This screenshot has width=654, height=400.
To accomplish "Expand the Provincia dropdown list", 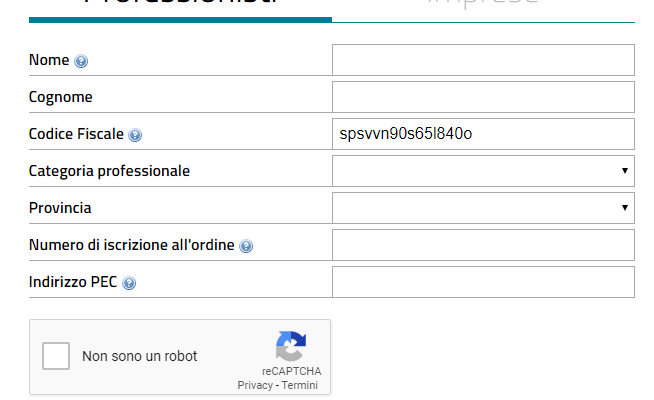I will (x=483, y=208).
